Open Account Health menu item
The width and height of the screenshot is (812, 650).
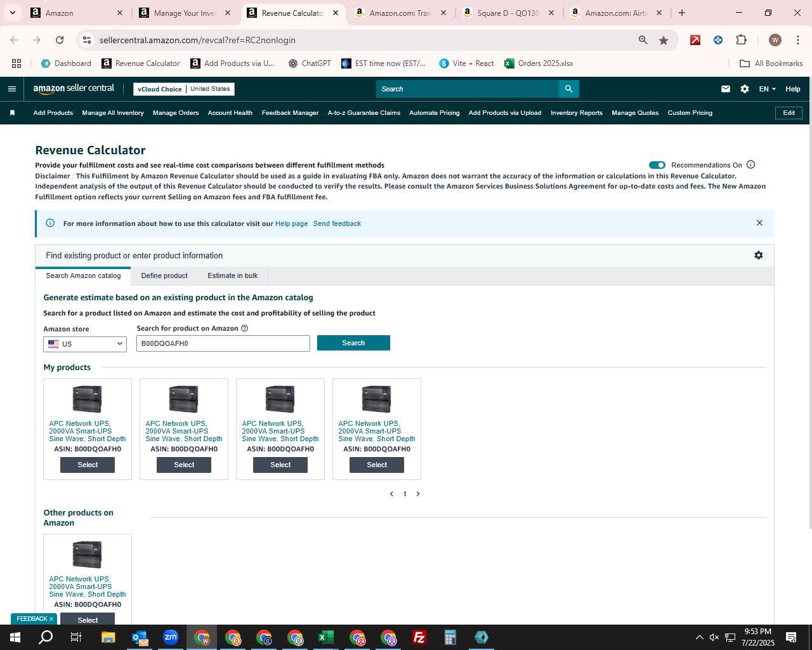click(x=230, y=113)
